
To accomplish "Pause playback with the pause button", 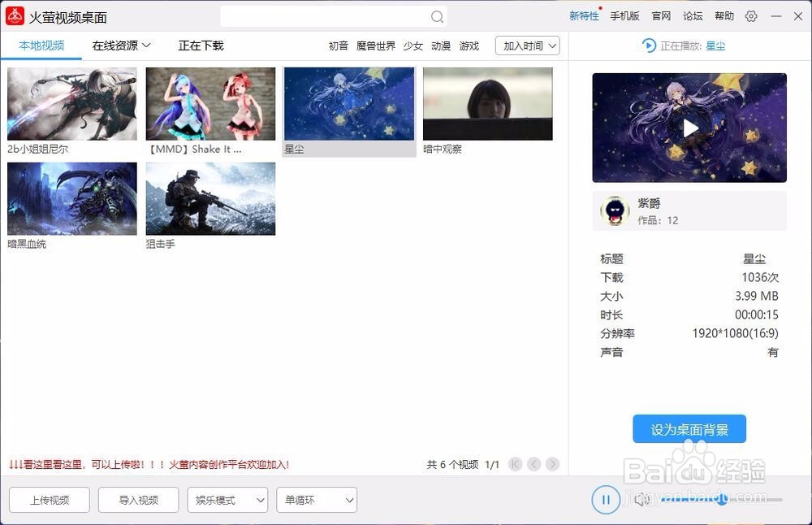I will click(x=606, y=500).
